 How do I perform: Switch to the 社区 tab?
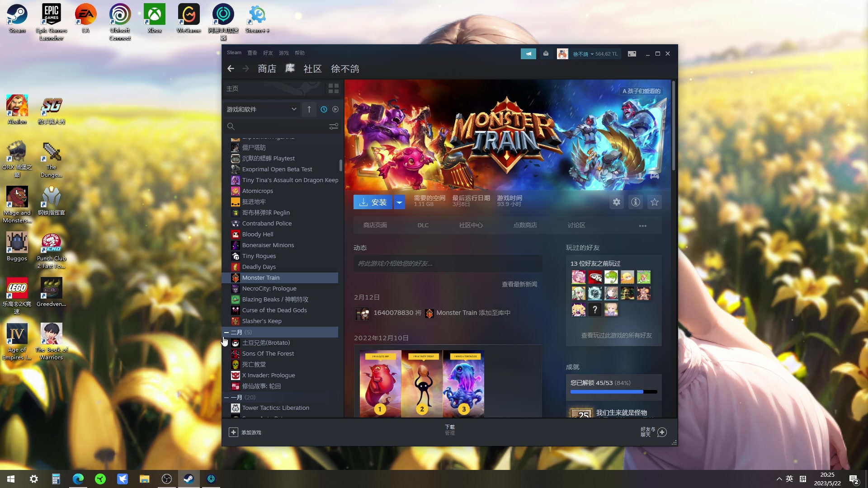313,69
